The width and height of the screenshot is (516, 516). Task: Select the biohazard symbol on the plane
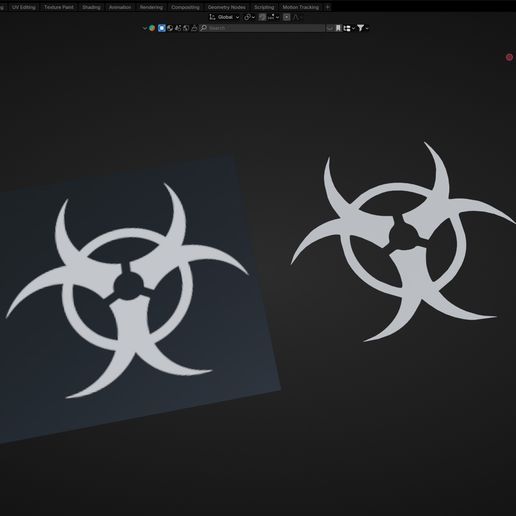coord(127,291)
